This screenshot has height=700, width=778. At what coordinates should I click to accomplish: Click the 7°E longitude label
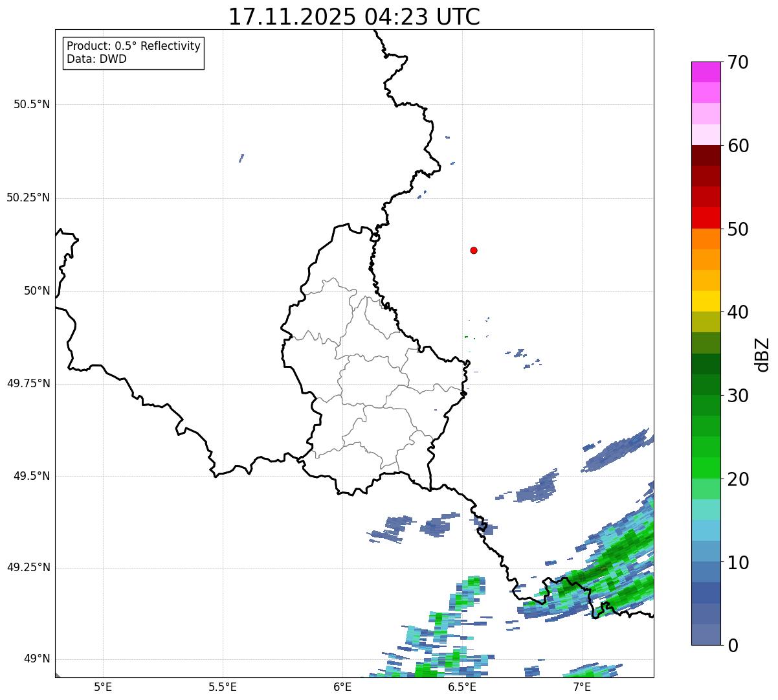click(582, 687)
